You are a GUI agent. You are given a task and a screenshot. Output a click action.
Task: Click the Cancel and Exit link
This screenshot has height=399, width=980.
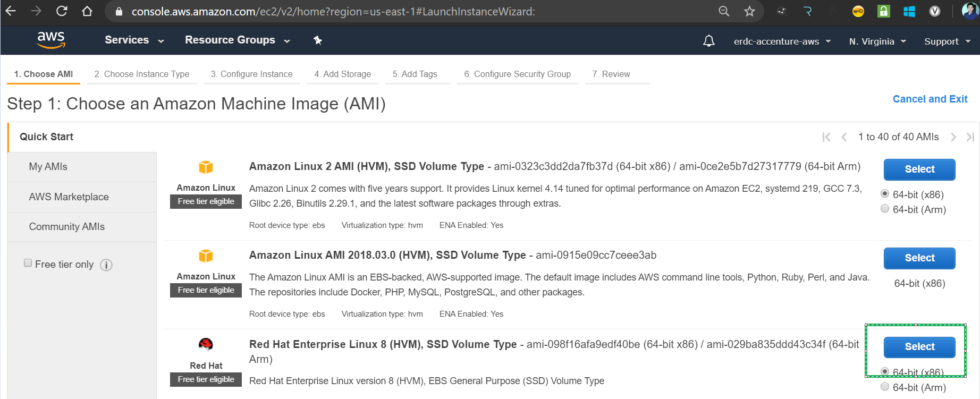click(x=930, y=99)
